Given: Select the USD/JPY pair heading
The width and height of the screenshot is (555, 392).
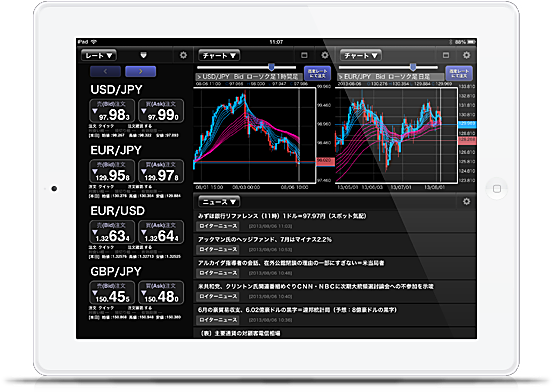Looking at the screenshot, I should tap(116, 90).
